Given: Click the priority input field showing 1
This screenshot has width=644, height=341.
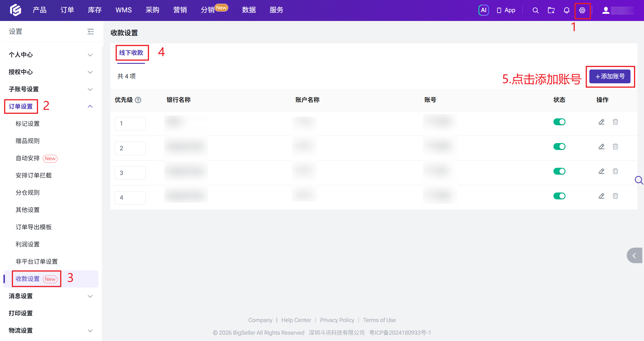Looking at the screenshot, I should (130, 124).
